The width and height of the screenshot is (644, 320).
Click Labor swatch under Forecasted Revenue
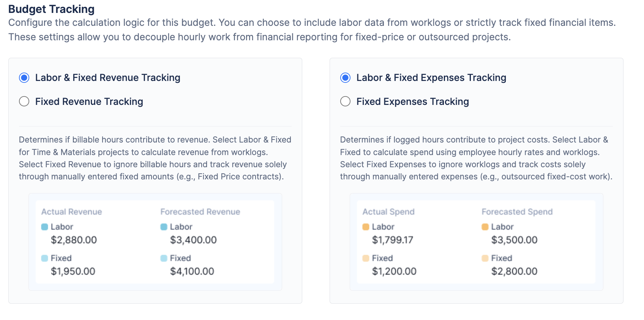[x=164, y=227]
